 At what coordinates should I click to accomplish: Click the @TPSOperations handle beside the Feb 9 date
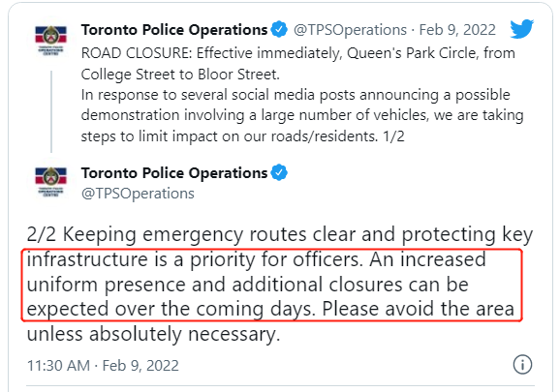[350, 30]
